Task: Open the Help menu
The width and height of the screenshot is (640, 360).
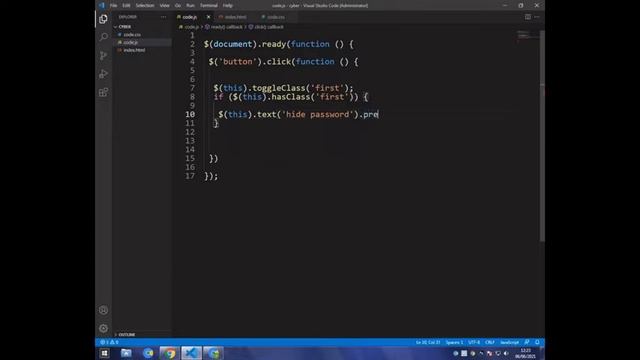Action: click(228, 6)
